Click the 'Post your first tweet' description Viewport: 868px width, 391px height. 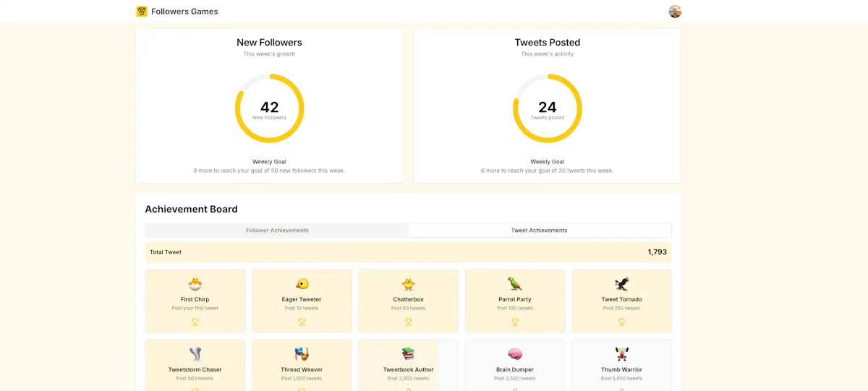tap(195, 309)
